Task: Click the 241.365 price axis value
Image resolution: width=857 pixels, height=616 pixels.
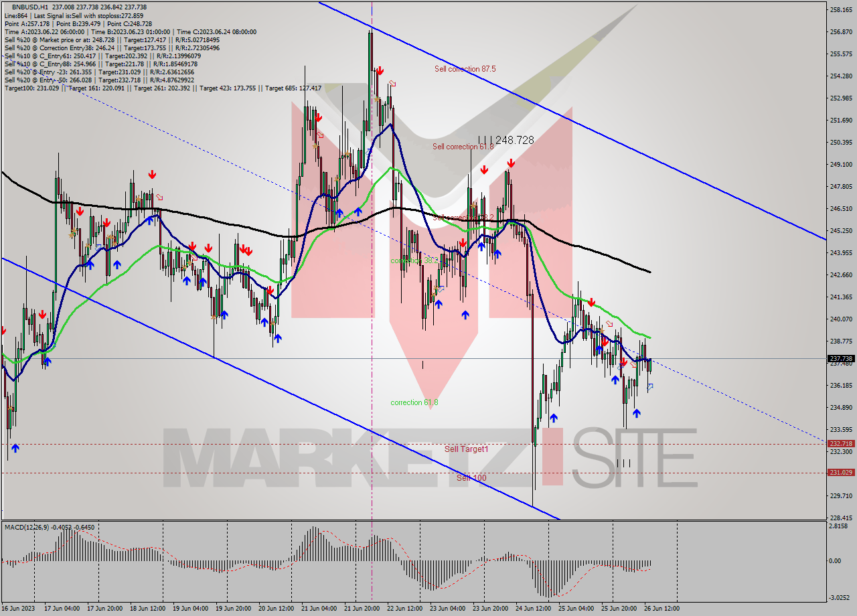Action: [841, 297]
